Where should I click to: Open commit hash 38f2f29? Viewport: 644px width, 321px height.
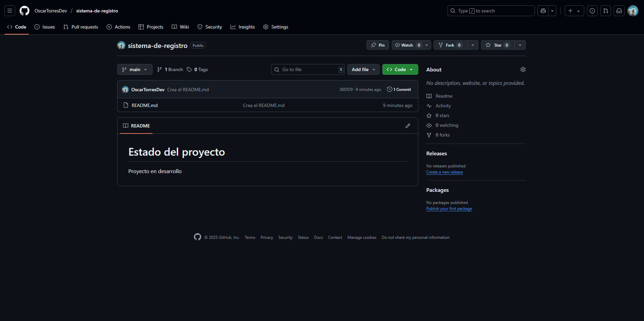(x=346, y=90)
